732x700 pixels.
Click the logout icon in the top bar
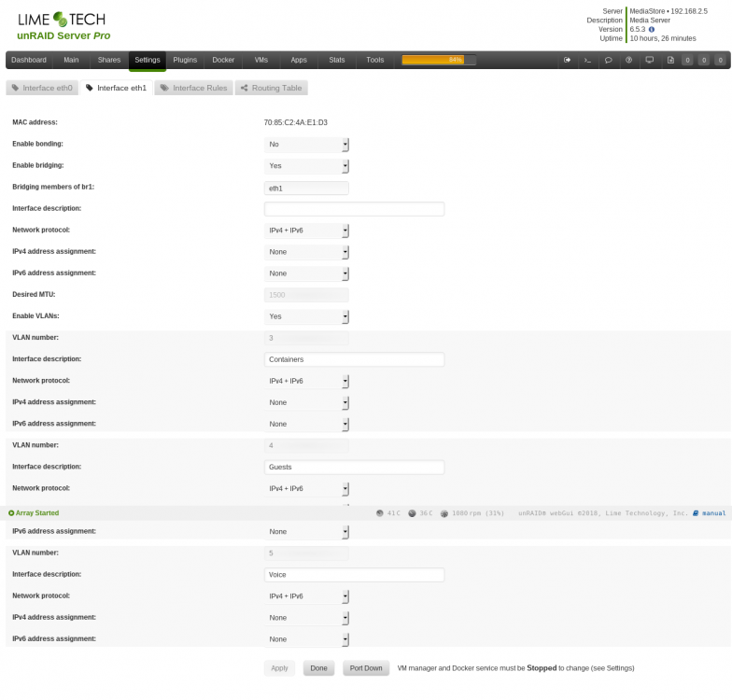coord(568,60)
